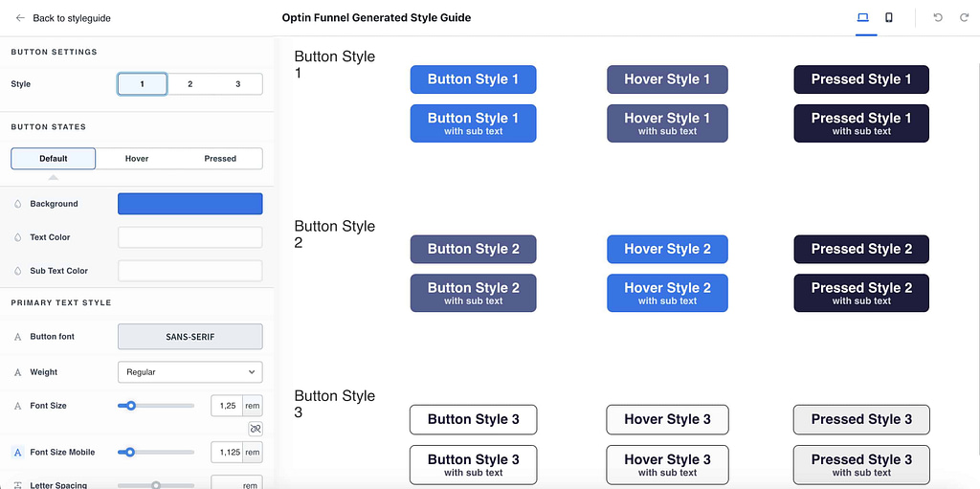This screenshot has height=489, width=980.
Task: Click the Hover Style 3 preview button
Action: (667, 419)
